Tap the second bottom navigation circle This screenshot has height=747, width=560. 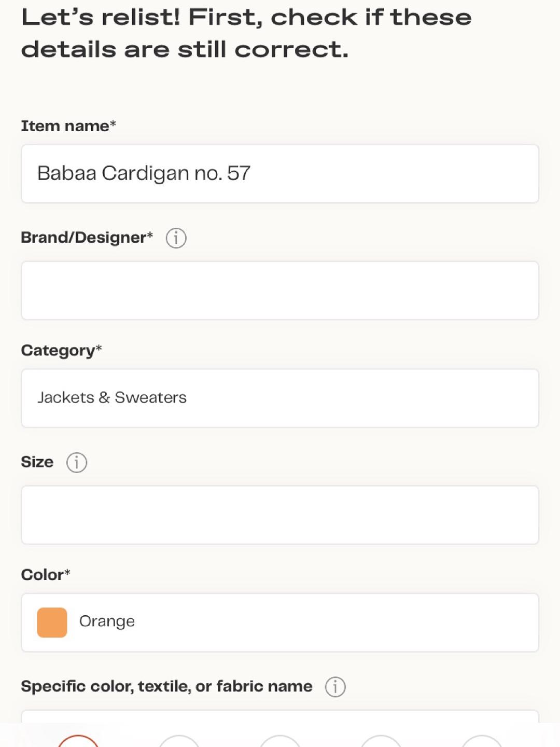(x=179, y=741)
